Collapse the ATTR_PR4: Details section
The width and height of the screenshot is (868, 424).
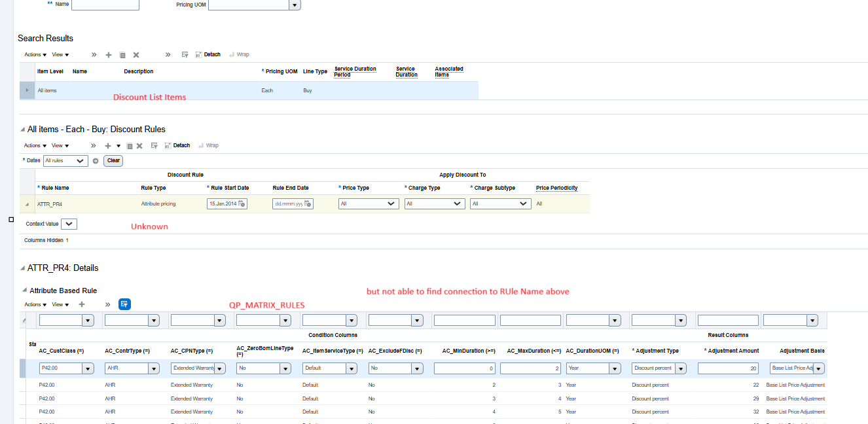click(x=22, y=268)
